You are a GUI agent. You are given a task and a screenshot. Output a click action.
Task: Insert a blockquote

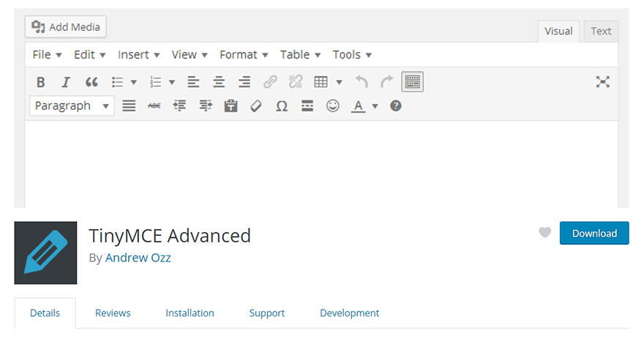click(91, 82)
